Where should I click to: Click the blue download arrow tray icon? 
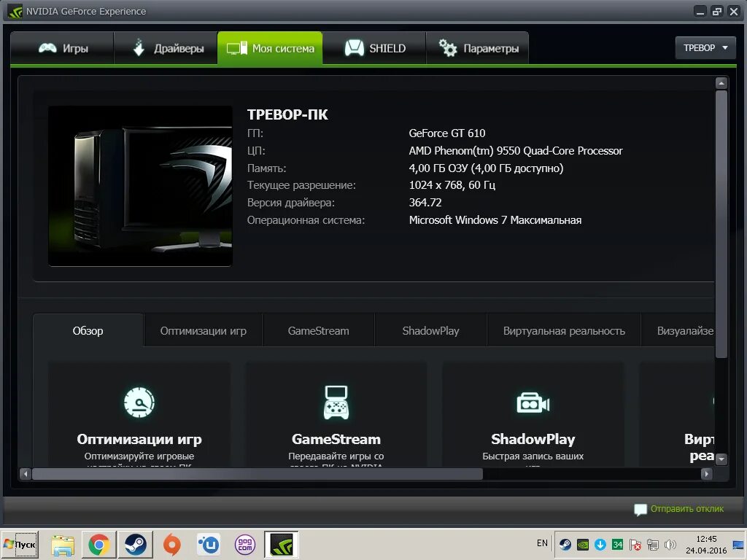600,544
